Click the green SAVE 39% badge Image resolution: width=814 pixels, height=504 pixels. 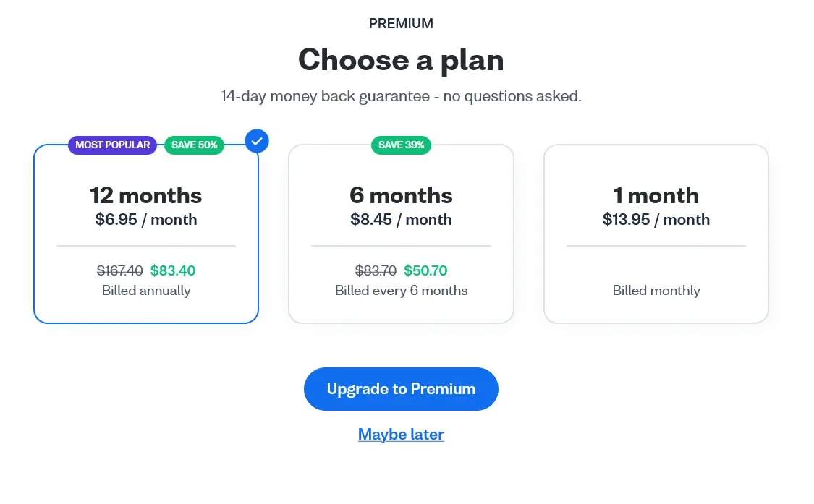(x=401, y=145)
